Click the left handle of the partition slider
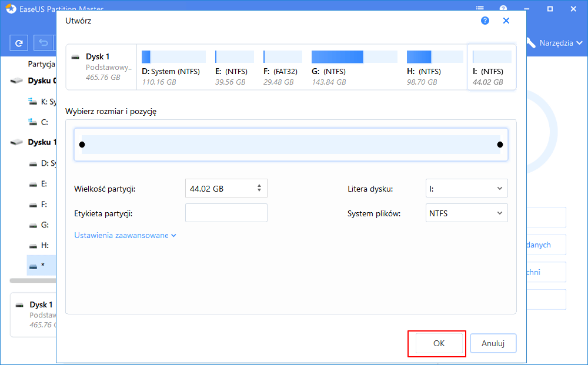This screenshot has width=588, height=365. 82,145
